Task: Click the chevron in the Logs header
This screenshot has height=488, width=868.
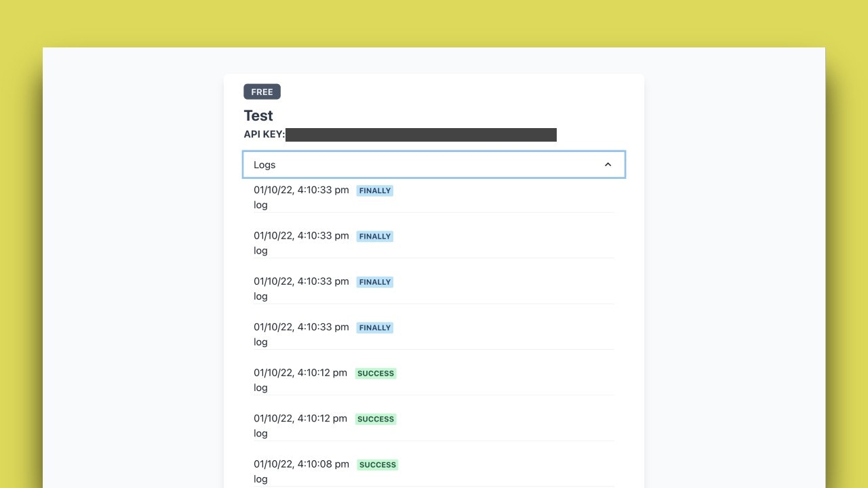Action: pos(608,164)
